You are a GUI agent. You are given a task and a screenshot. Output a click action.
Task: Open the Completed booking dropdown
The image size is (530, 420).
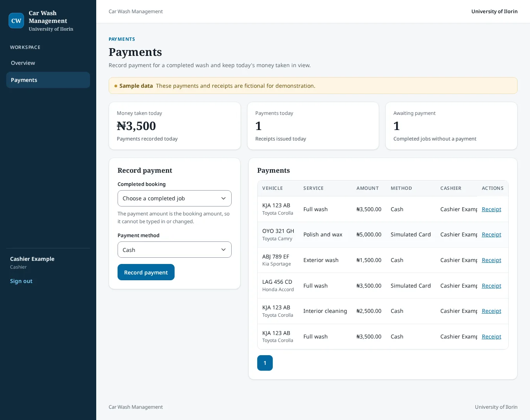tap(175, 198)
